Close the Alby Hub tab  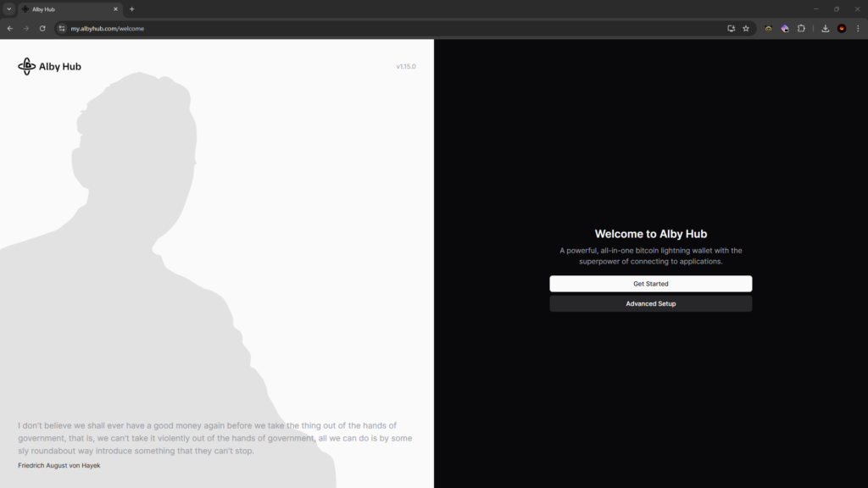click(x=115, y=8)
